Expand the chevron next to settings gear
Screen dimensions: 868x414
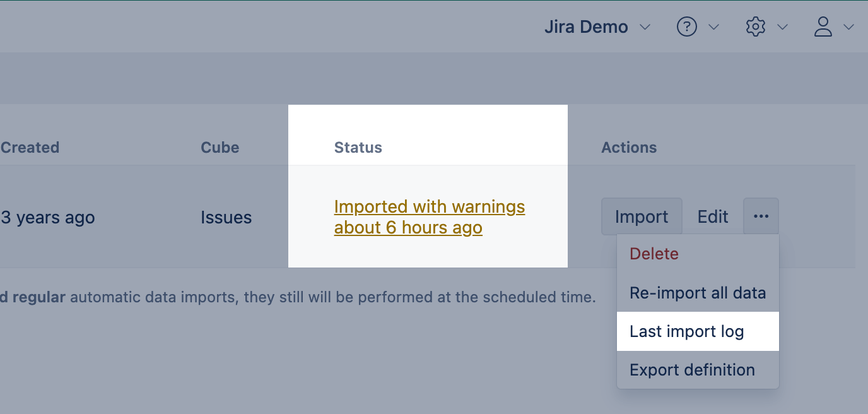pos(782,27)
